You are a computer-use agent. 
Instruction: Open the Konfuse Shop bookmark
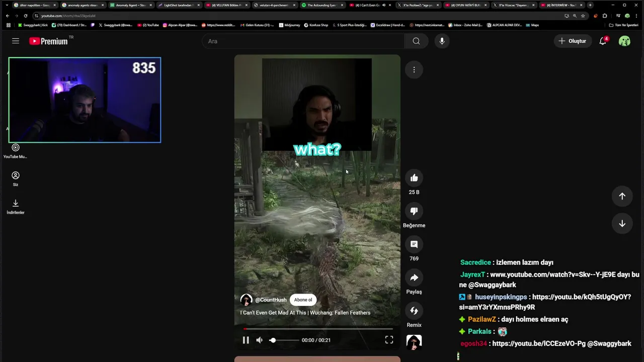coord(316,25)
